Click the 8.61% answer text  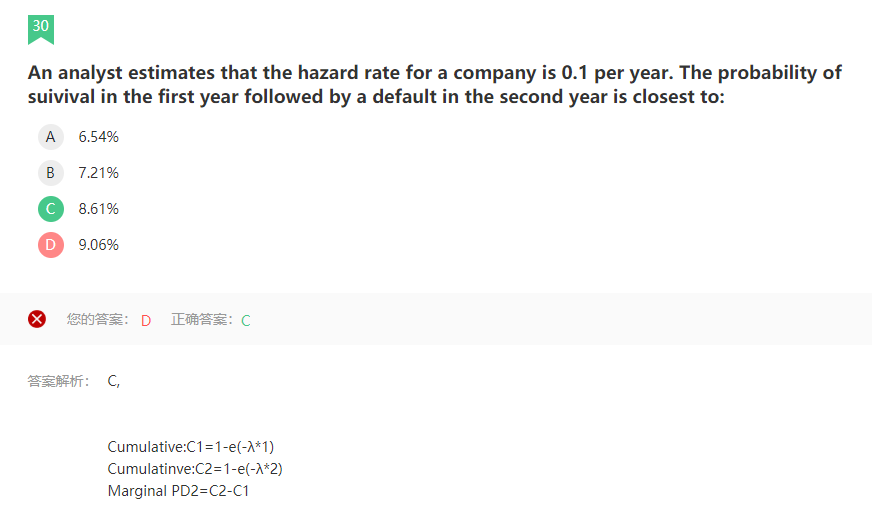coord(98,209)
